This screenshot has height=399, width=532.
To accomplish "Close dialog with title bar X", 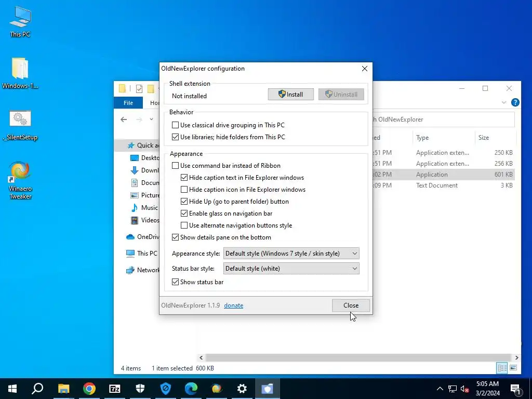I will click(x=365, y=69).
